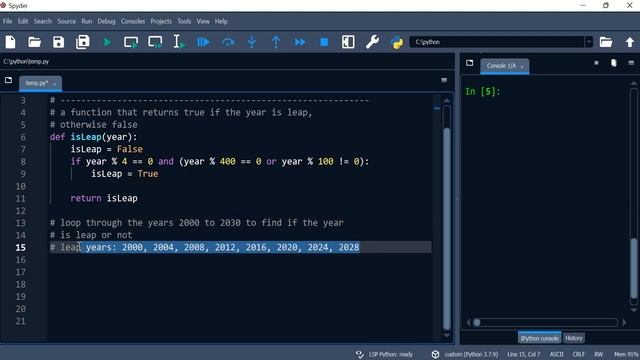Open the Tools menu

pyautogui.click(x=184, y=21)
